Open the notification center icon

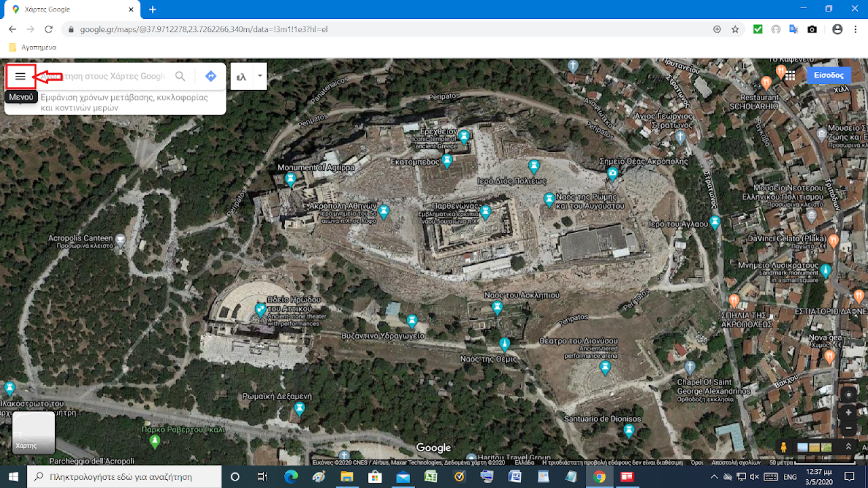click(849, 476)
